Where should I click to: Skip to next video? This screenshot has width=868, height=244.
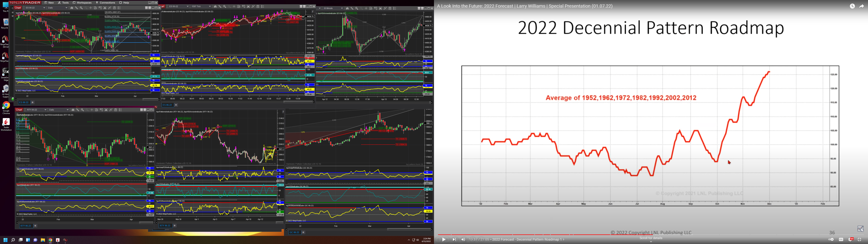(x=454, y=240)
